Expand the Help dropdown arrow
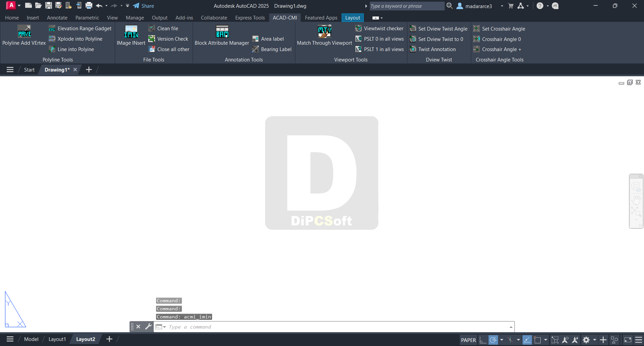Image resolution: width=644 pixels, height=346 pixels. click(x=548, y=6)
